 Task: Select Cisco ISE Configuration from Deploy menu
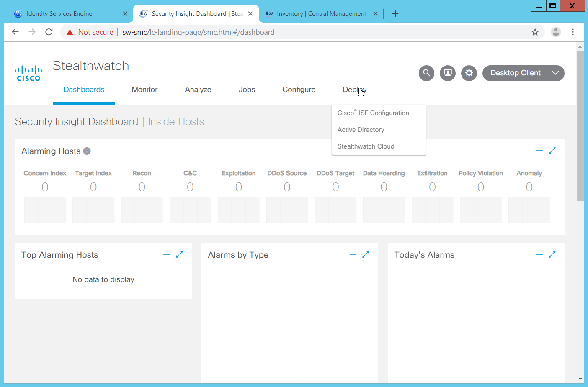point(373,113)
